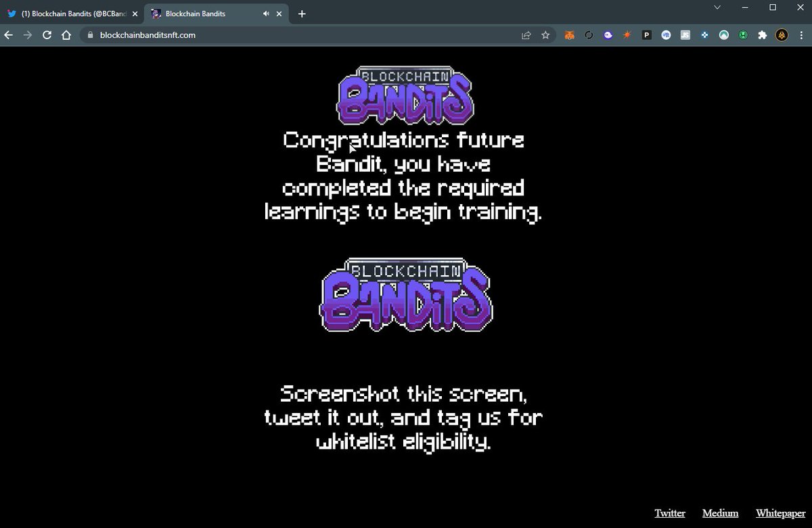812x528 pixels.
Task: Open the MetaMask fox extension
Action: pos(570,35)
